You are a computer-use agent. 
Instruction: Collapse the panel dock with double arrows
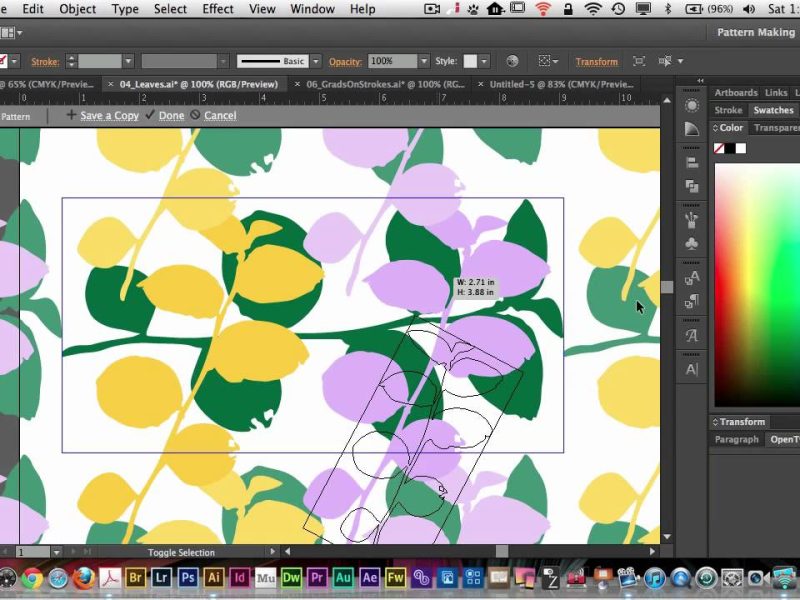[700, 81]
